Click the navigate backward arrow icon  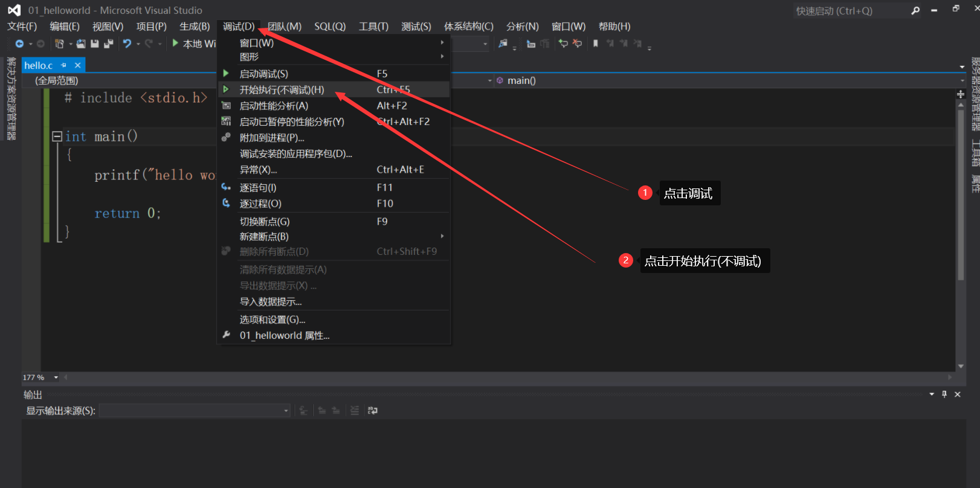tap(19, 43)
